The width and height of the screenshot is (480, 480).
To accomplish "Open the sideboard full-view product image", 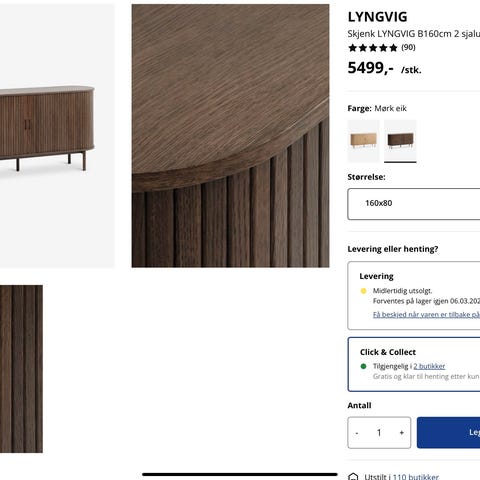I will tap(57, 136).
